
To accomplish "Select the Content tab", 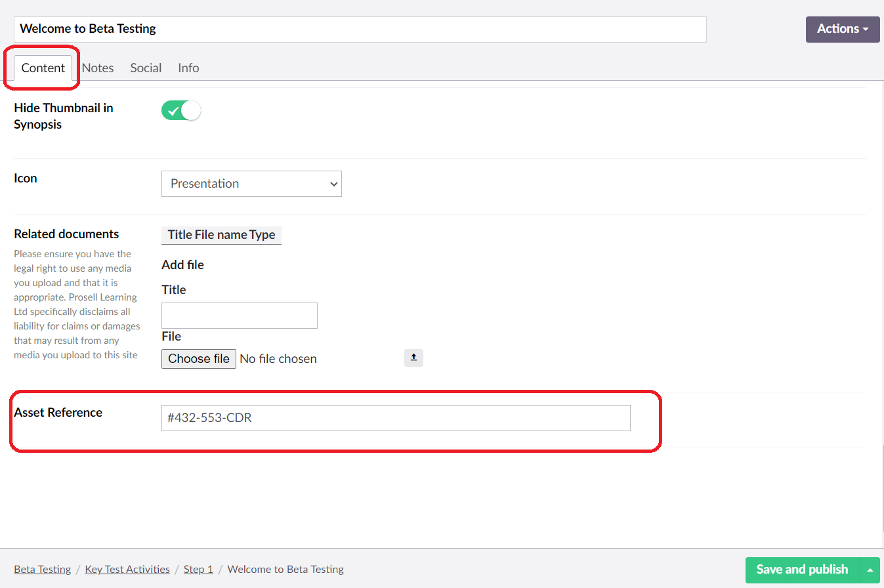I will point(43,68).
